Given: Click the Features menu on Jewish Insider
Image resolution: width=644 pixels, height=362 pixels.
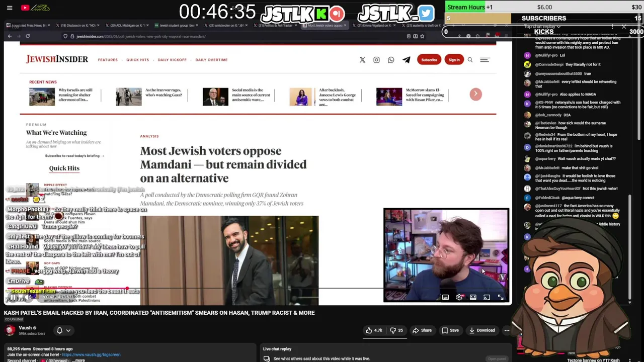Looking at the screenshot, I should pos(108,60).
